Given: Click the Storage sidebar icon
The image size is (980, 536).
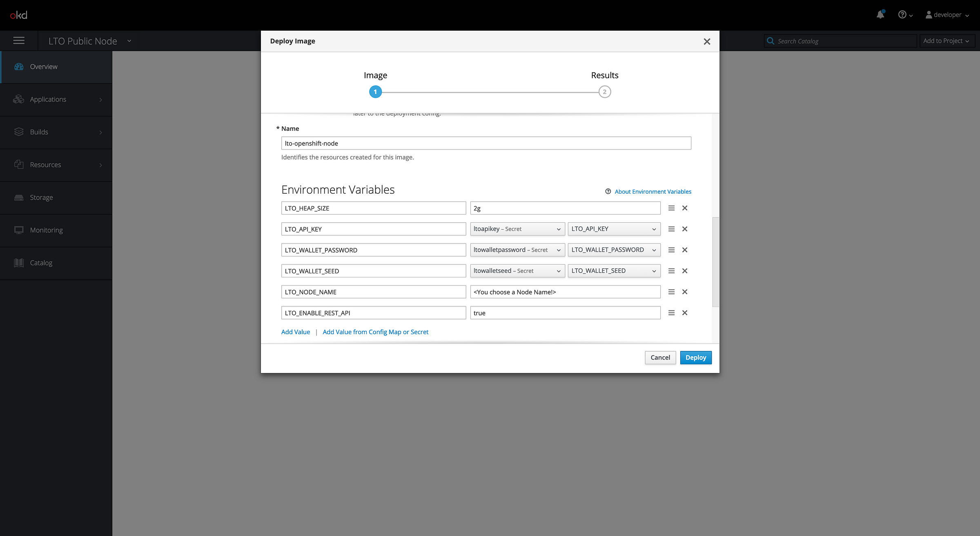Looking at the screenshot, I should click(x=19, y=197).
